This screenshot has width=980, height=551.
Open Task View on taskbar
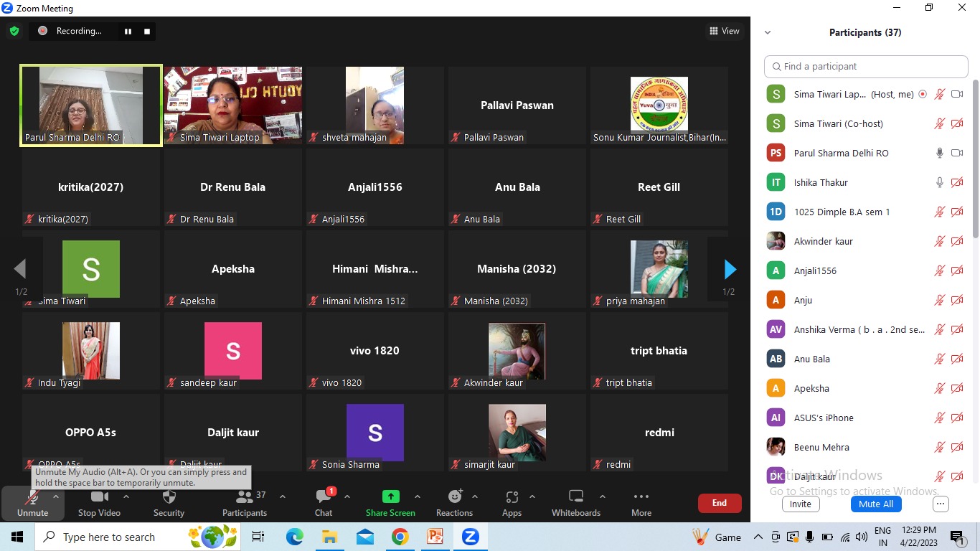[258, 537]
